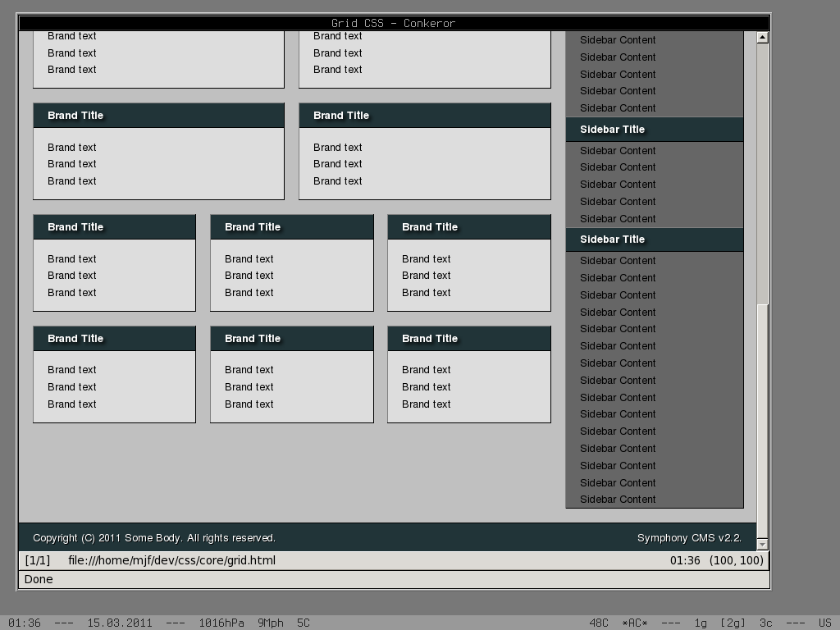The width and height of the screenshot is (840, 630).
Task: Click the "48C" temperature readout
Action: coord(599,623)
